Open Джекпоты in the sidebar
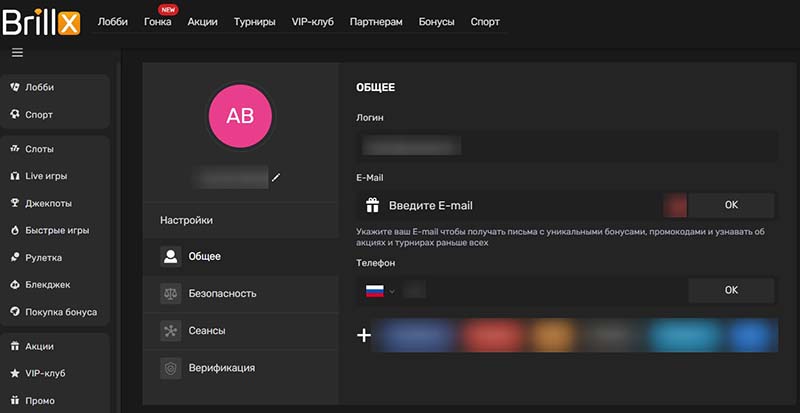The image size is (800, 413). [49, 203]
